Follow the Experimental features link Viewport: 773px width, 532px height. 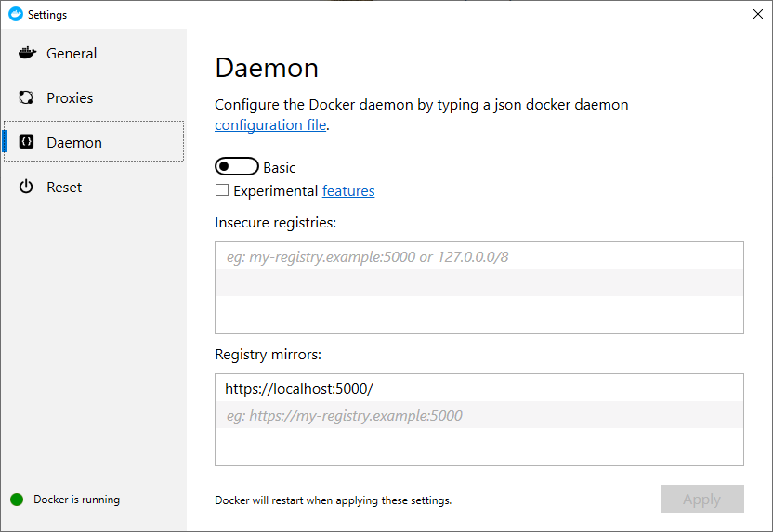point(348,190)
